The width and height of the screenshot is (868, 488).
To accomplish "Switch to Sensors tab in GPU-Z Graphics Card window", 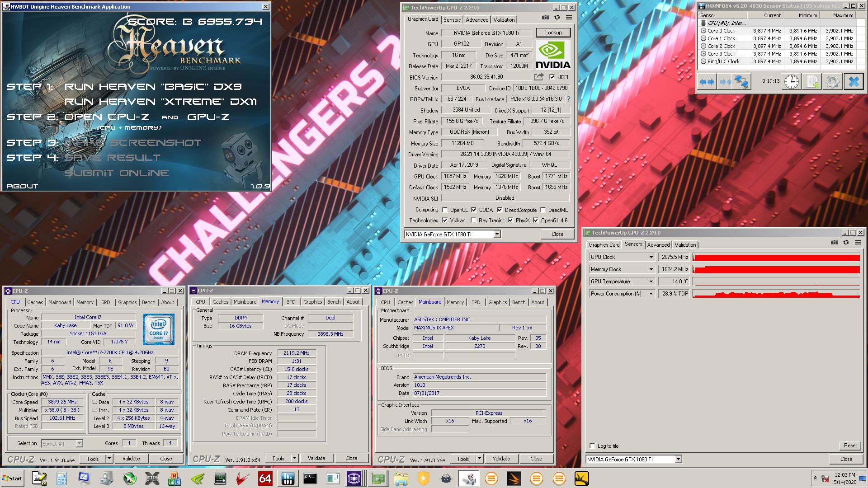I will pos(452,20).
